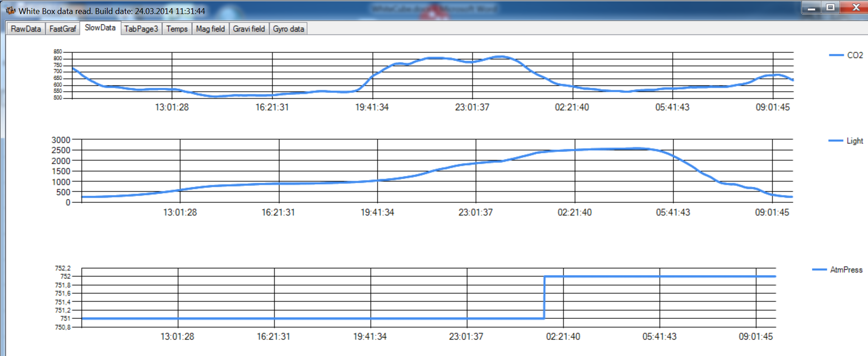This screenshot has height=356, width=868.
Task: Select the SlowData tab
Action: point(100,28)
